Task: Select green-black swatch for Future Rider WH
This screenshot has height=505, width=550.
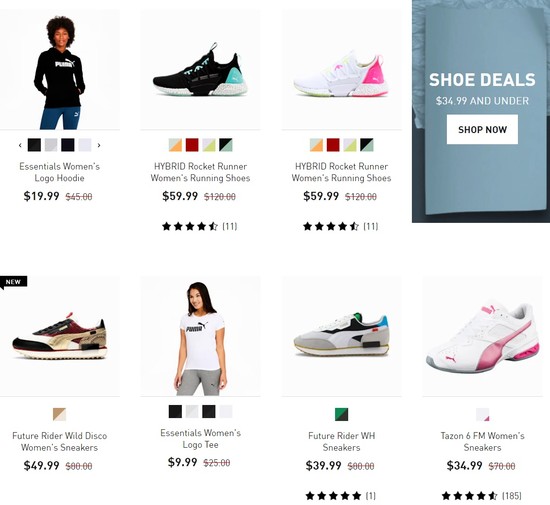Action: pyautogui.click(x=341, y=414)
